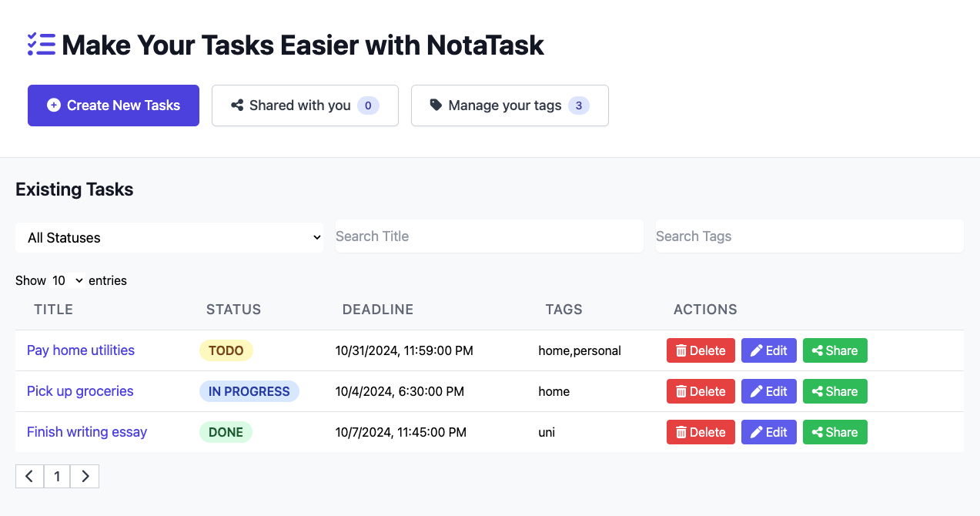Image resolution: width=980 pixels, height=516 pixels.
Task: Open the All Statuses filter dropdown
Action: click(x=169, y=237)
